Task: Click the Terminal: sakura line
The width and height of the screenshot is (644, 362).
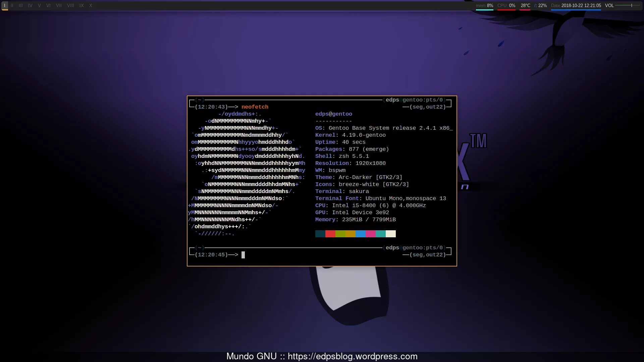Action: pos(342,191)
